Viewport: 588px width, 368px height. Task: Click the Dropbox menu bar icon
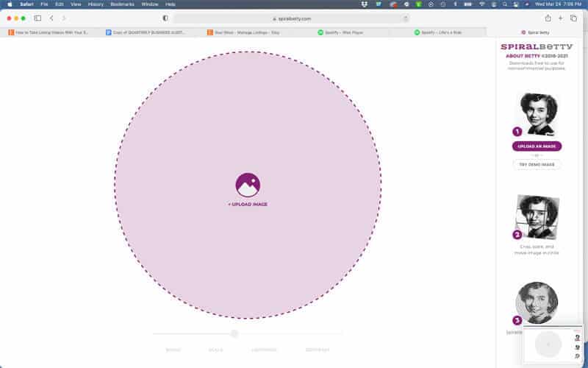tap(364, 4)
